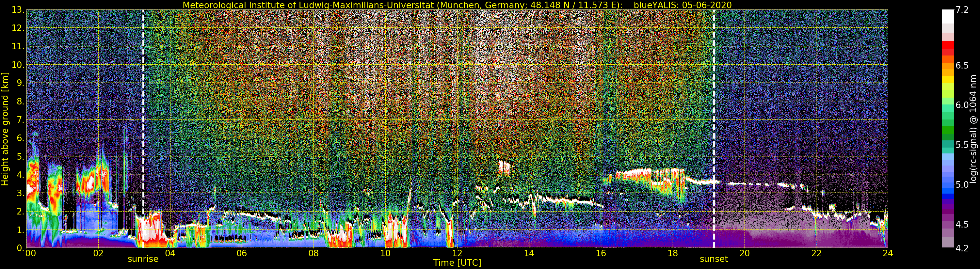Click the time axis tick '18'
Viewport: 980px width, 269px height.
point(673,253)
